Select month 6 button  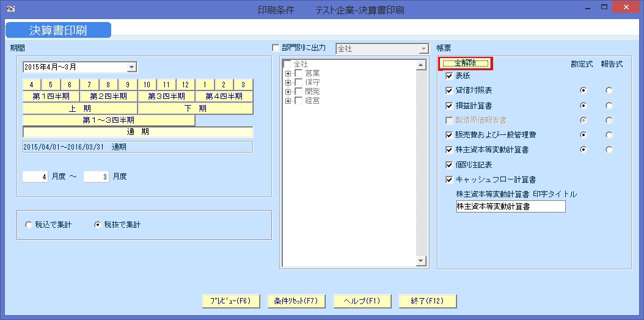pyautogui.click(x=70, y=85)
